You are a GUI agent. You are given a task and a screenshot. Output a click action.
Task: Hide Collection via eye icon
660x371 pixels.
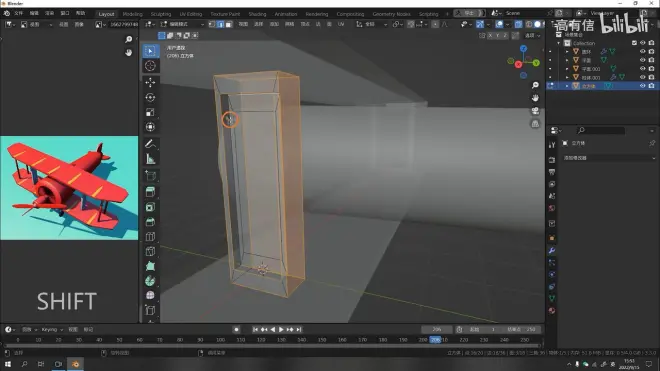coord(643,43)
